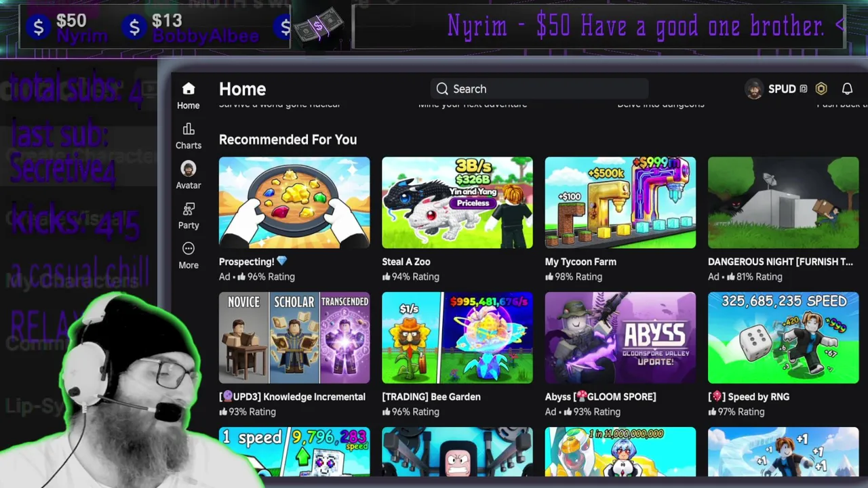Click the Recommended For You heading
Image resolution: width=868 pixels, height=488 pixels.
pyautogui.click(x=288, y=140)
